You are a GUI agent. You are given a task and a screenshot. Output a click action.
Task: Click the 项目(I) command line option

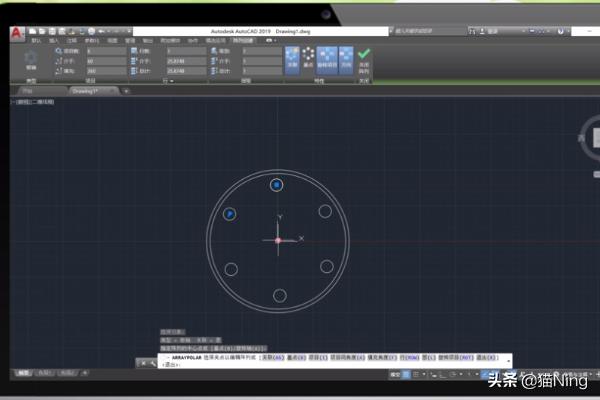[318, 358]
